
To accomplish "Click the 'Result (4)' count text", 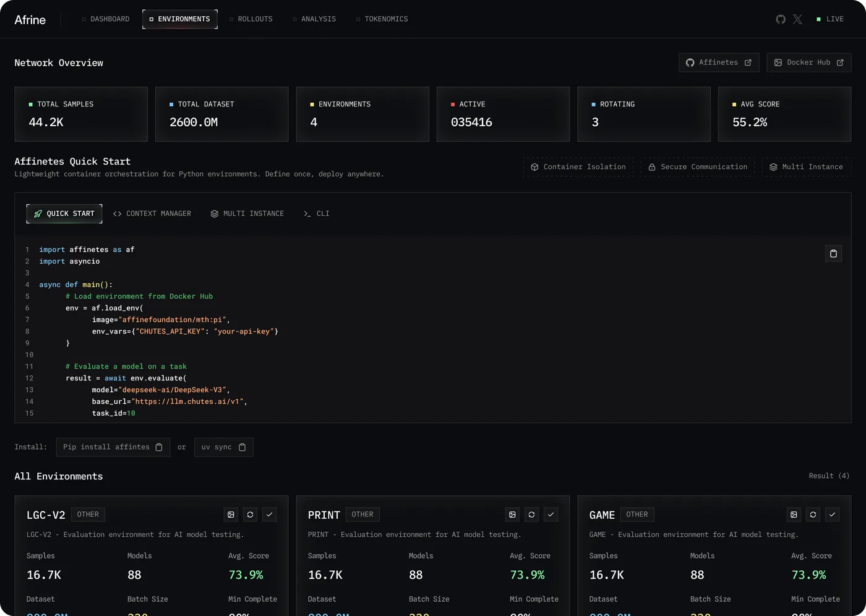I will pyautogui.click(x=829, y=476).
